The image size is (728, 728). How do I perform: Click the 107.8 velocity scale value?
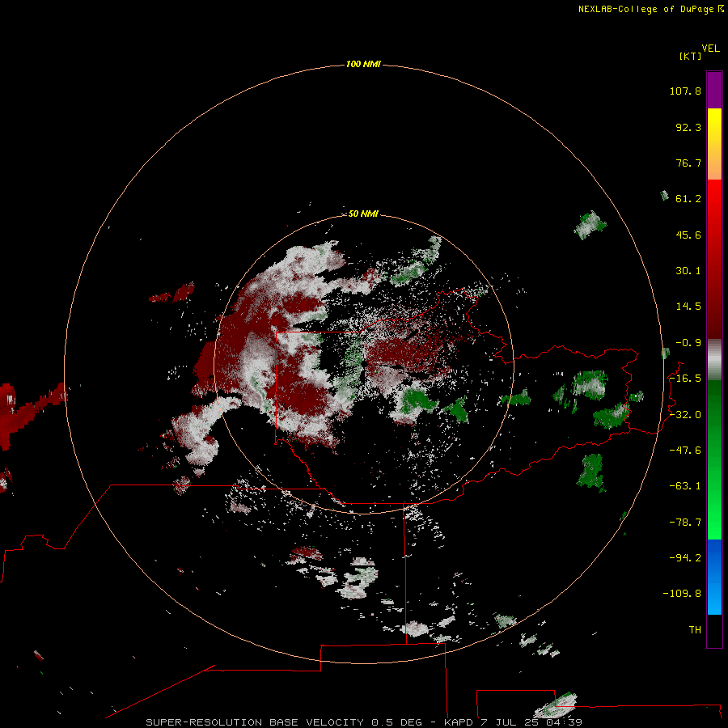(x=685, y=91)
